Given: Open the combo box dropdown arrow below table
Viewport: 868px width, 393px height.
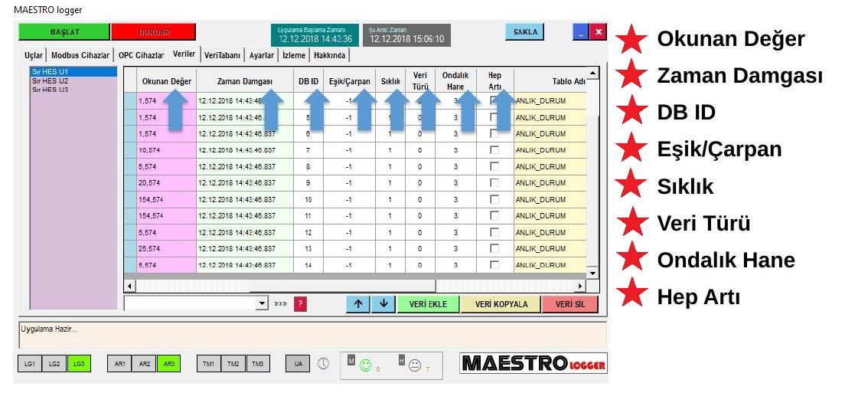Looking at the screenshot, I should [262, 304].
